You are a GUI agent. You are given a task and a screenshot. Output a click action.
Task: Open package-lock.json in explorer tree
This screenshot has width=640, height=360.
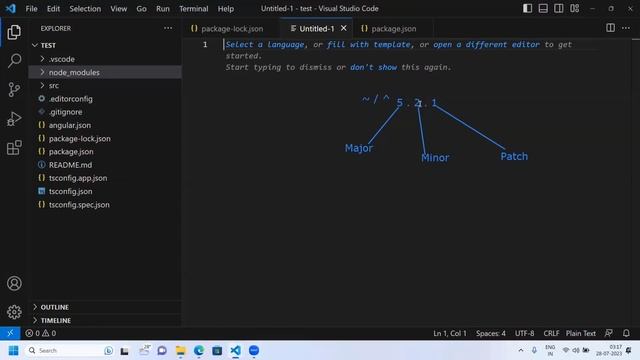(105, 138)
